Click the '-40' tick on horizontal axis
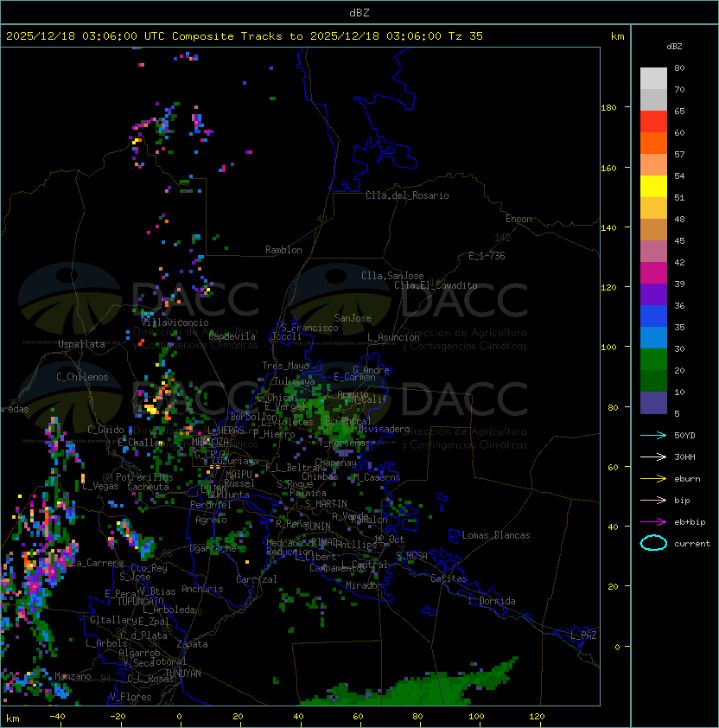Viewport: 719px width, 728px height. (x=57, y=717)
